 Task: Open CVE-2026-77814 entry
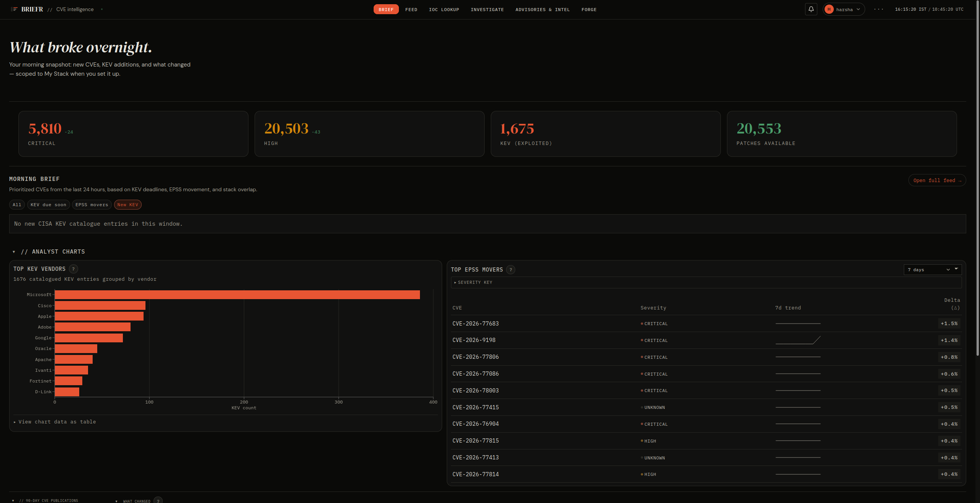[475, 474]
